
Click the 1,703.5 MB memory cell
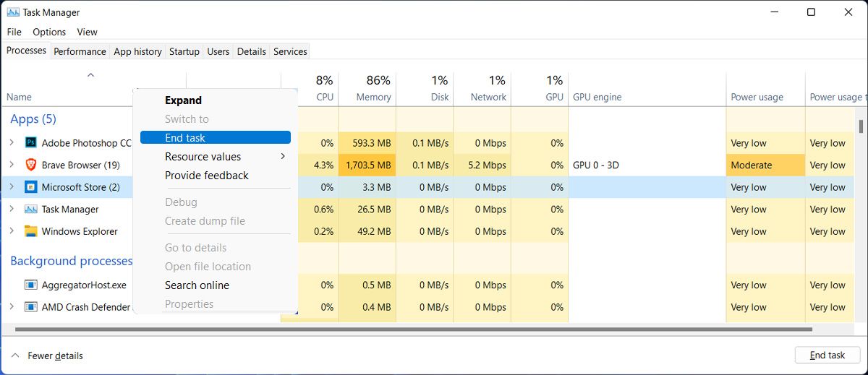(x=367, y=165)
